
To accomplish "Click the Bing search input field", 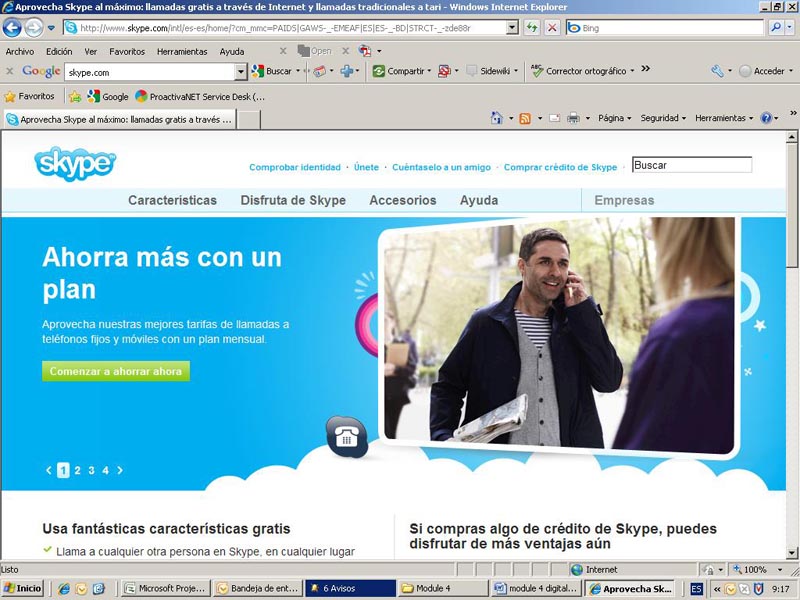I will [665, 28].
